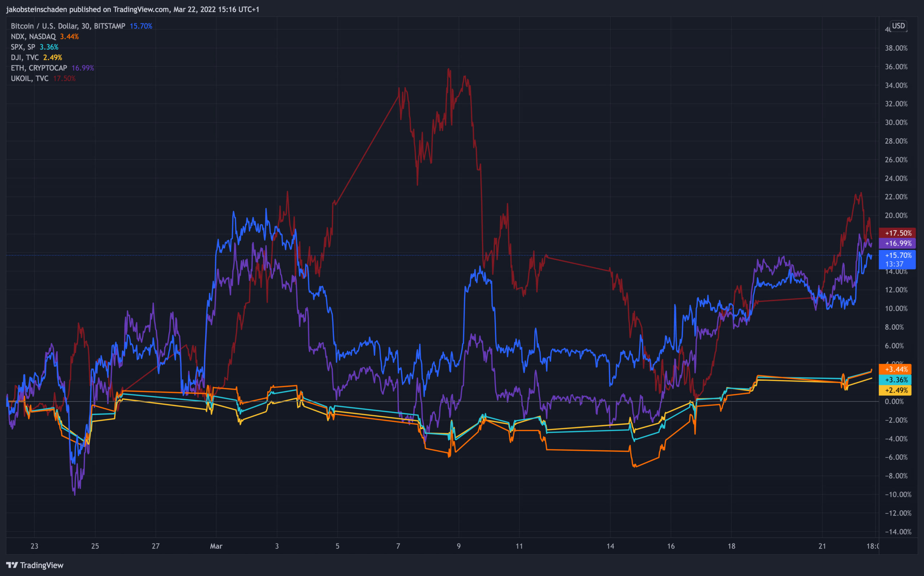The height and width of the screenshot is (576, 924).
Task: Click the 21 date on time axis
Action: pyautogui.click(x=822, y=546)
